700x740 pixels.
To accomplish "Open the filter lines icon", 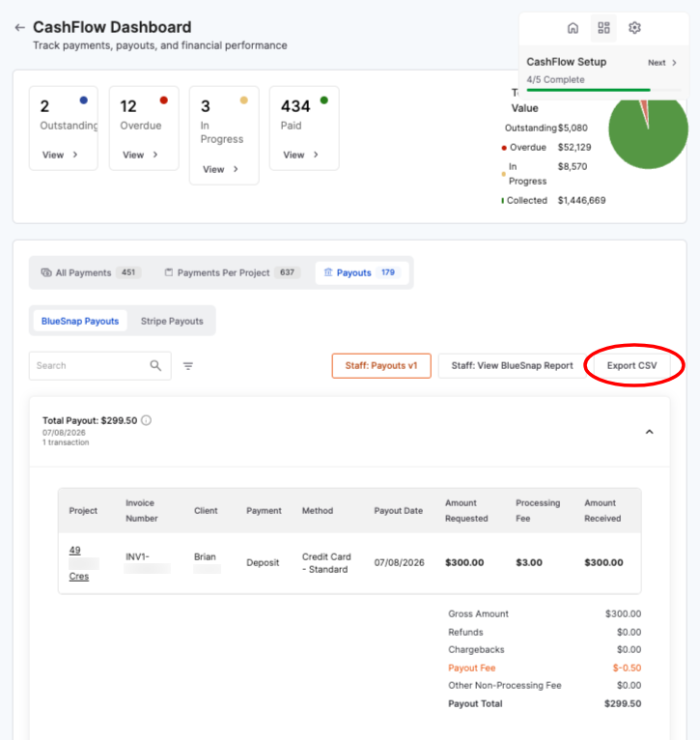I will [188, 366].
